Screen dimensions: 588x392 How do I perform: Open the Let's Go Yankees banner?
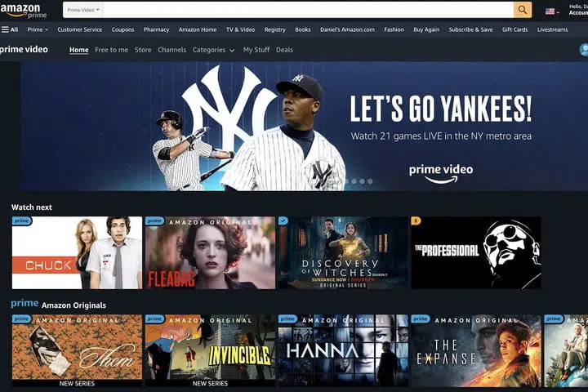pyautogui.click(x=304, y=127)
